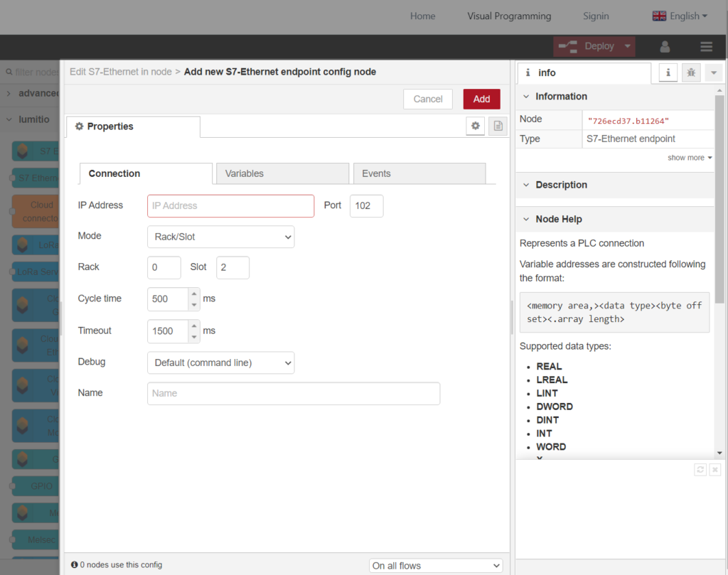
Task: Open the debug bug icon tab
Action: tap(691, 72)
